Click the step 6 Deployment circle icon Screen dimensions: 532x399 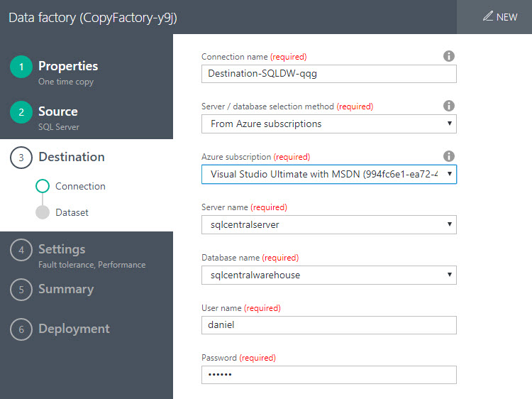[21, 329]
